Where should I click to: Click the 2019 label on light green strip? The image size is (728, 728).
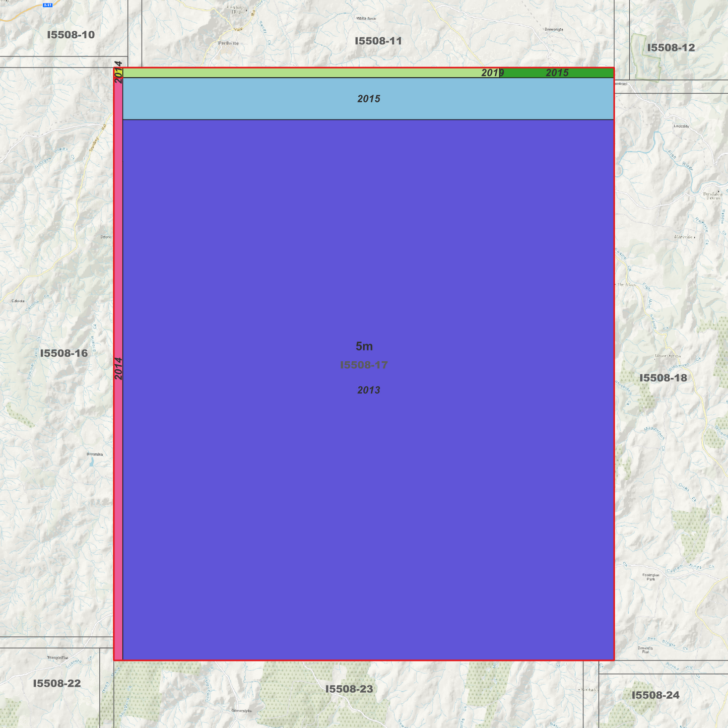(493, 73)
